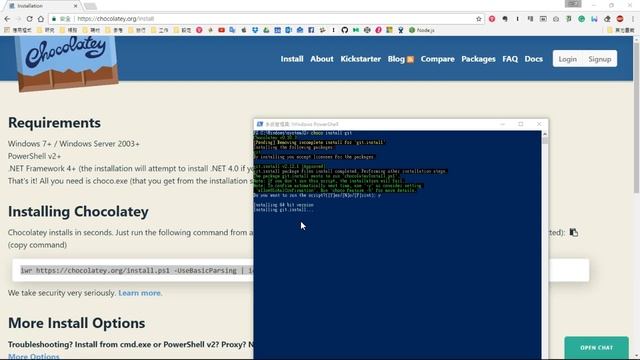Open the Compare nav menu item
The height and width of the screenshot is (360, 640).
click(x=438, y=59)
